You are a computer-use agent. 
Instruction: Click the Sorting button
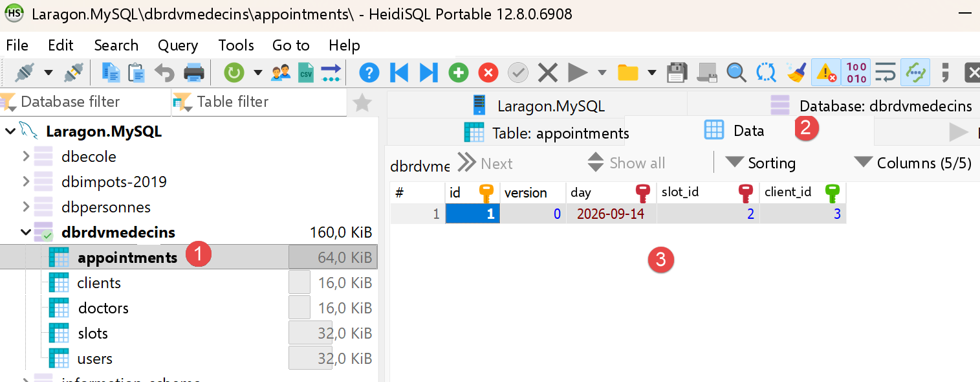(761, 163)
